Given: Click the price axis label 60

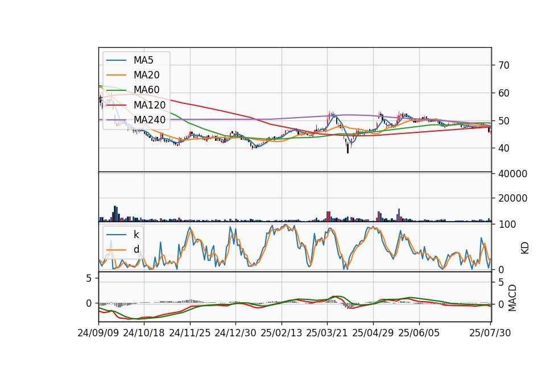Looking at the screenshot, I should pos(504,93).
